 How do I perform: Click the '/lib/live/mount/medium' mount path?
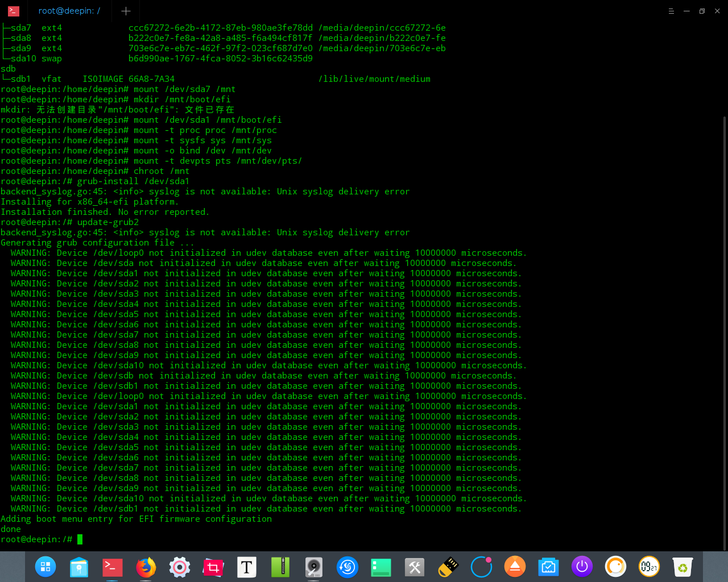[x=374, y=79]
